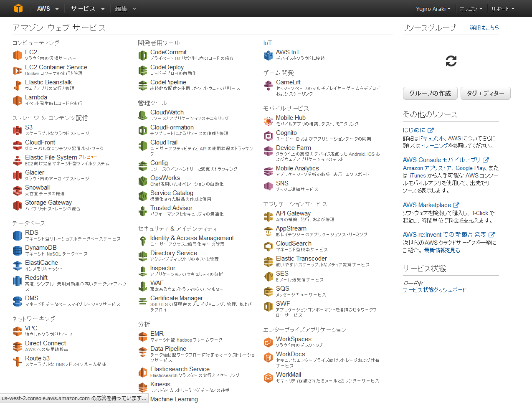Viewport: 532px width, 403px height.
Task: Open the Cognito icon
Action: click(x=269, y=136)
